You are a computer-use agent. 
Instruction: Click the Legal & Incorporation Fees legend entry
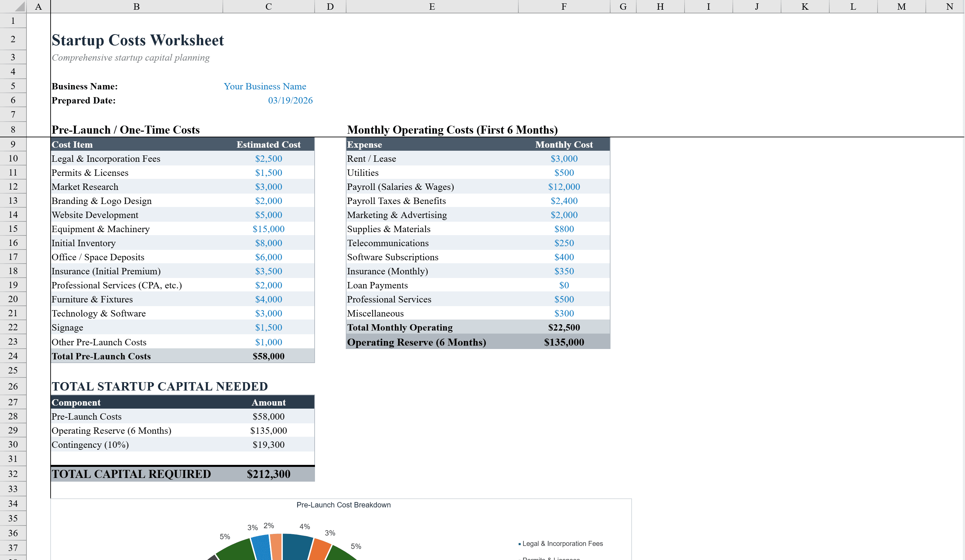tap(561, 543)
